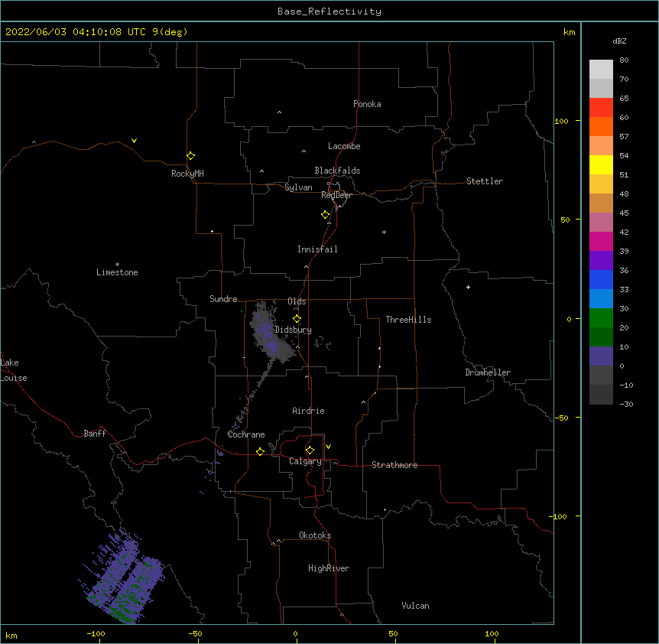Click the 80 dBZ light gray swatch

[x=601, y=69]
